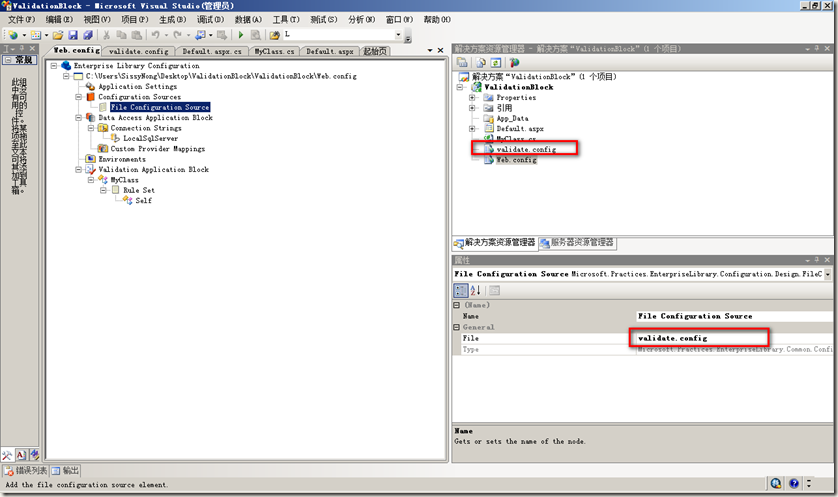
Task: Switch to the 服务器资源管理器 panel tab
Action: click(577, 243)
